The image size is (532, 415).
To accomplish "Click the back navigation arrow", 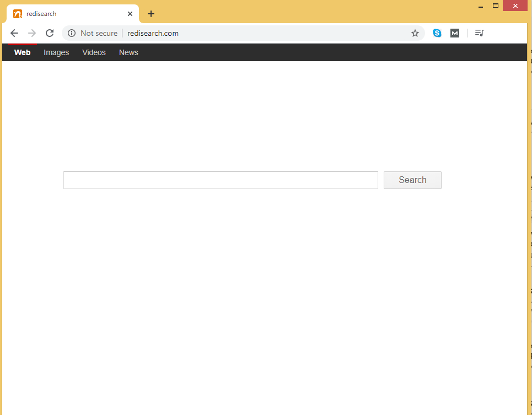I will 14,33.
